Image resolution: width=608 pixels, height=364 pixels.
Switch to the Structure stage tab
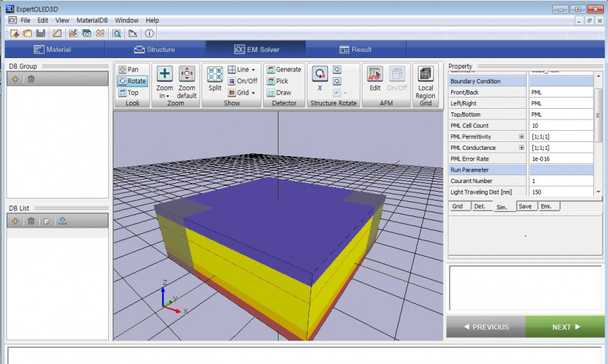[x=156, y=49]
